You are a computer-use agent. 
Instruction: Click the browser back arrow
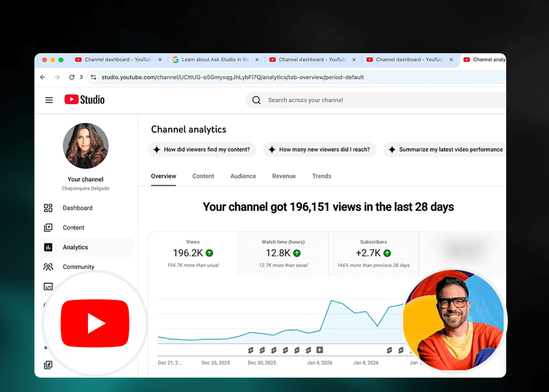click(43, 77)
